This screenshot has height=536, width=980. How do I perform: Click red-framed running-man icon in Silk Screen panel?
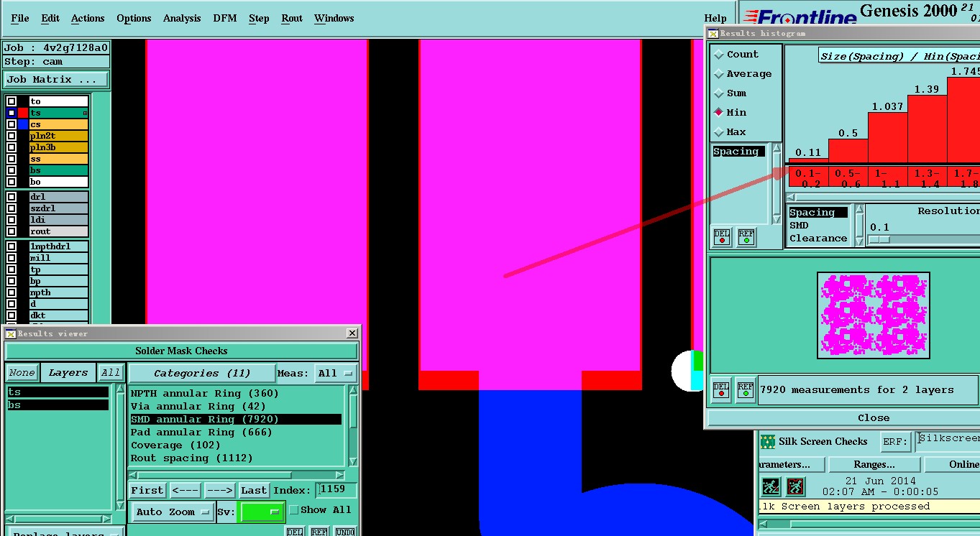click(795, 486)
